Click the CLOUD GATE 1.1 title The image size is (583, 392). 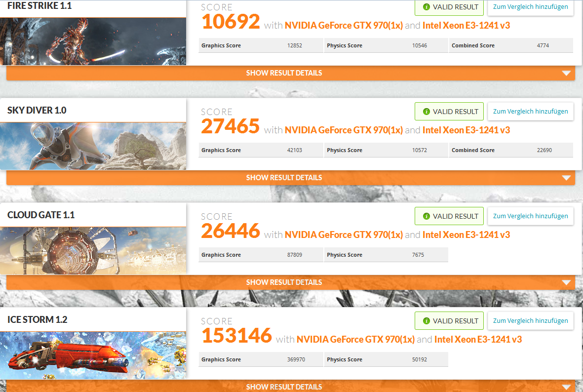pyautogui.click(x=41, y=215)
